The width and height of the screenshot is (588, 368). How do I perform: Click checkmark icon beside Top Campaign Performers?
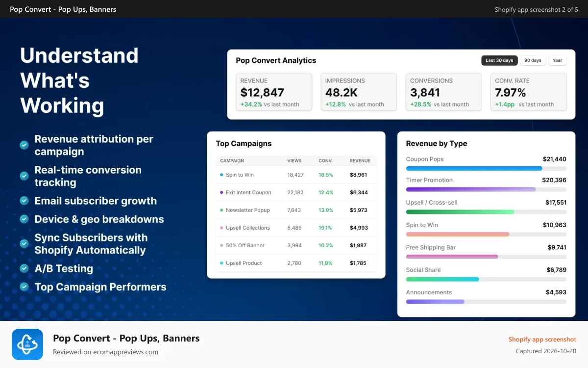pyautogui.click(x=24, y=287)
